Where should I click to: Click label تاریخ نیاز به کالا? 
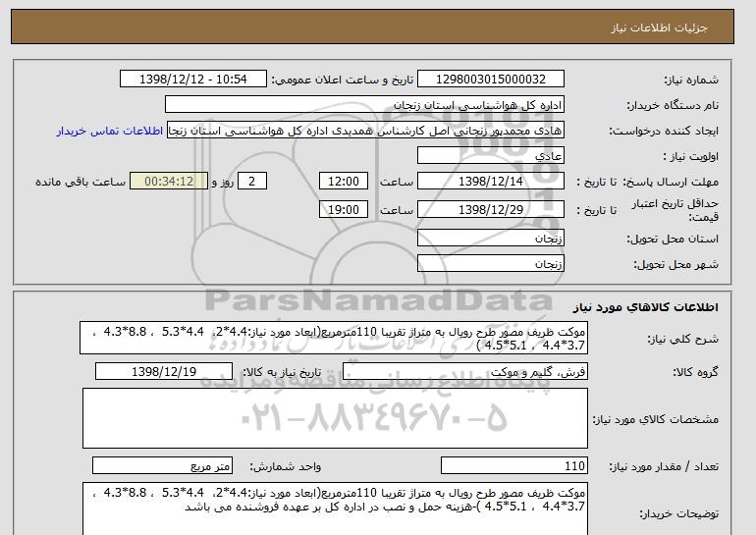282,372
